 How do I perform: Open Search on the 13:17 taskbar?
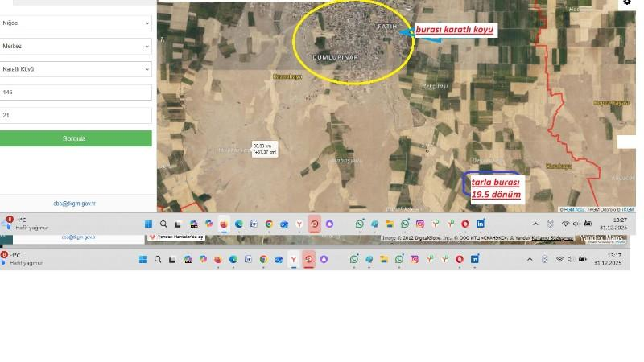(x=158, y=259)
